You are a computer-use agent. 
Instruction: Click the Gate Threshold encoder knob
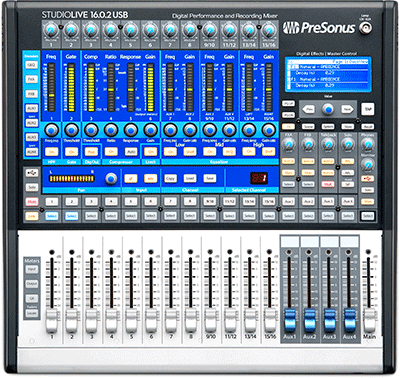coord(71,130)
